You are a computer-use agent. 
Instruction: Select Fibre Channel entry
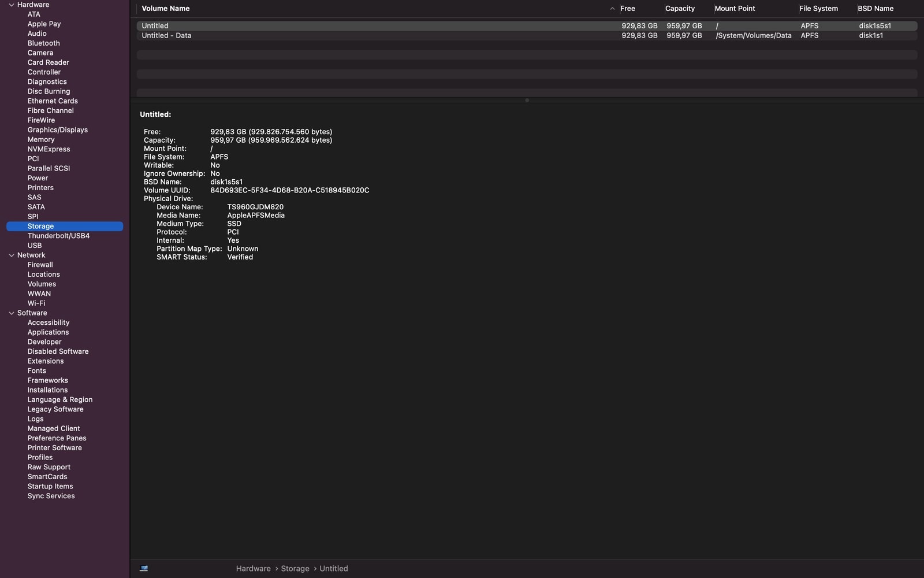pyautogui.click(x=50, y=110)
